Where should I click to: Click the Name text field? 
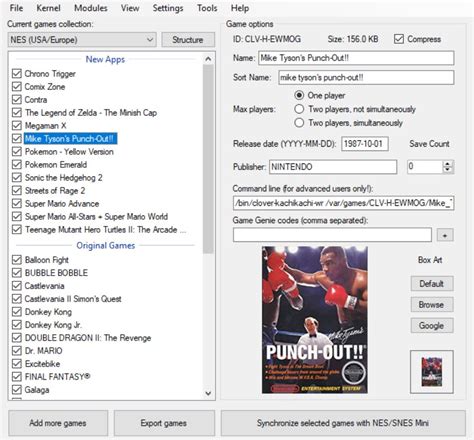tap(356, 58)
